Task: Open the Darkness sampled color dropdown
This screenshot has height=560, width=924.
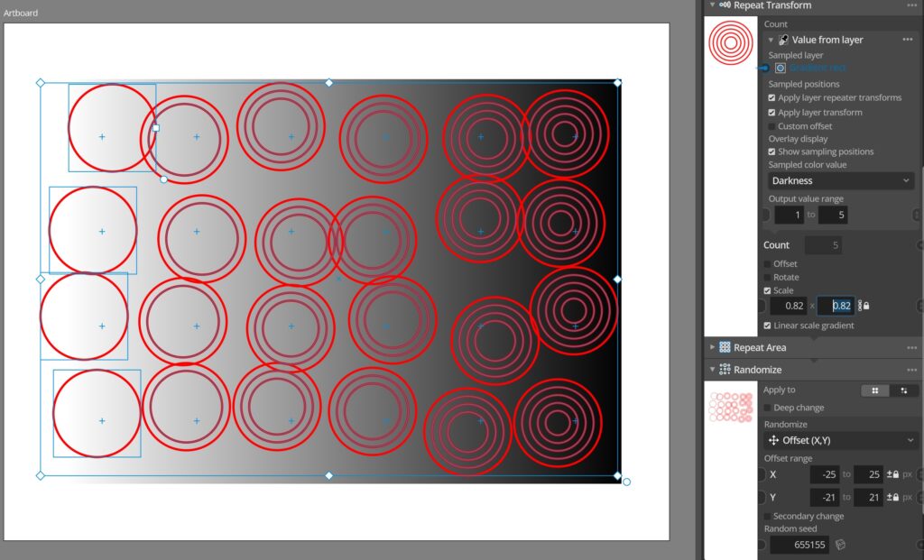Action: point(841,181)
